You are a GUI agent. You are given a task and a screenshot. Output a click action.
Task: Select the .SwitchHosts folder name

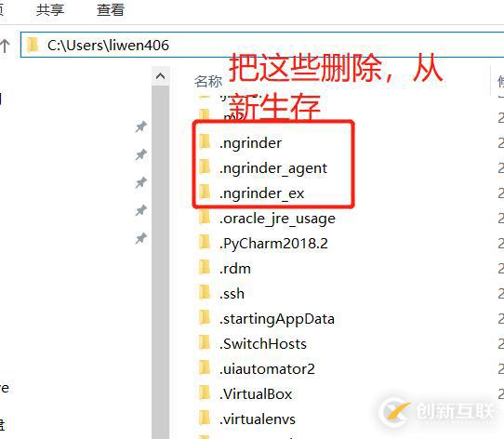(263, 344)
